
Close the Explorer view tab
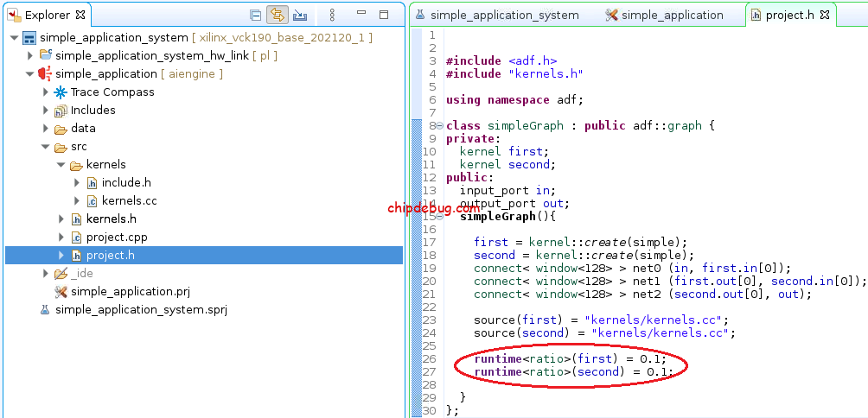pos(80,15)
